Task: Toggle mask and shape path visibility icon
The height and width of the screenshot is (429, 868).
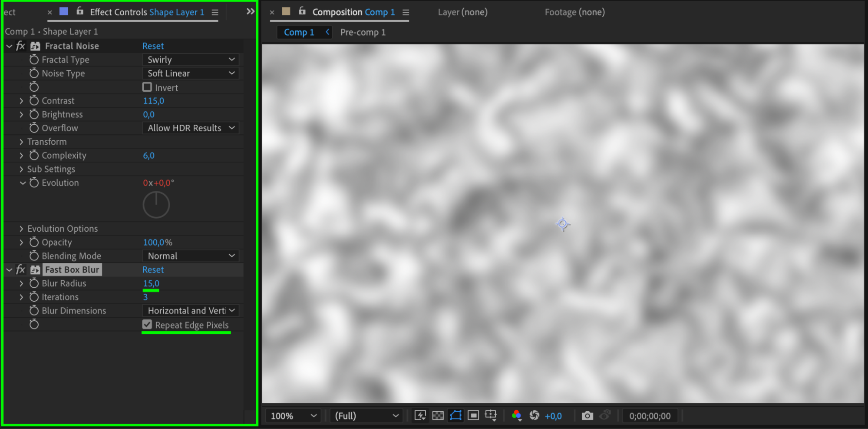Action: [x=455, y=416]
